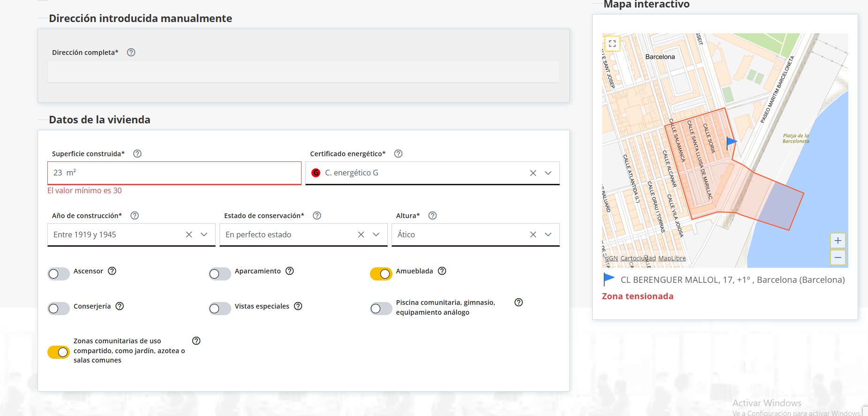Clear the energy certificate selection

533,173
